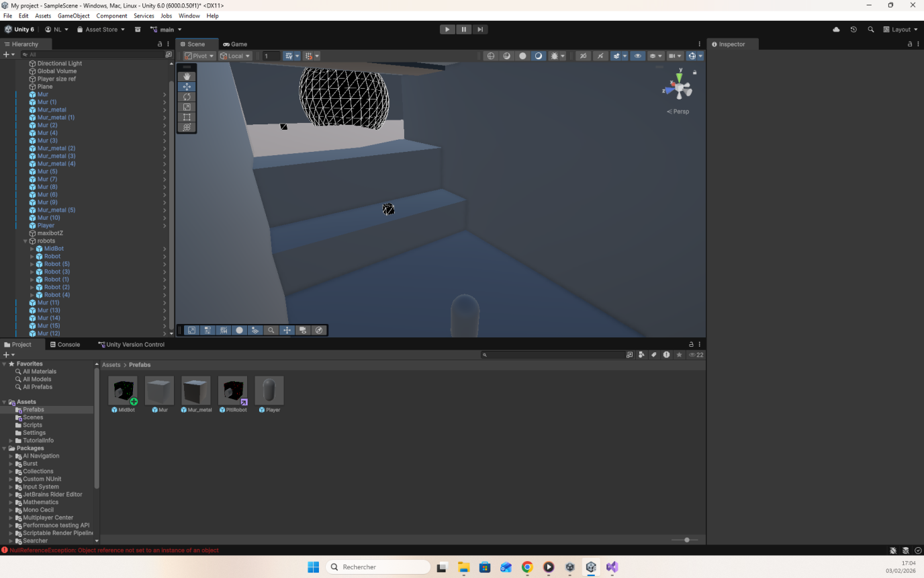Screen dimensions: 924x578
Task: Click the Project icon size slider
Action: (686, 540)
